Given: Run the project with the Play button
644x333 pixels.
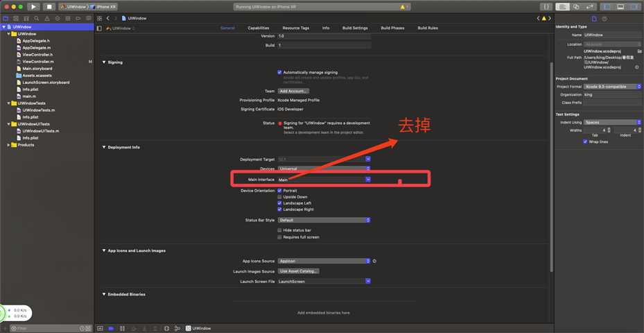Looking at the screenshot, I should coord(34,6).
